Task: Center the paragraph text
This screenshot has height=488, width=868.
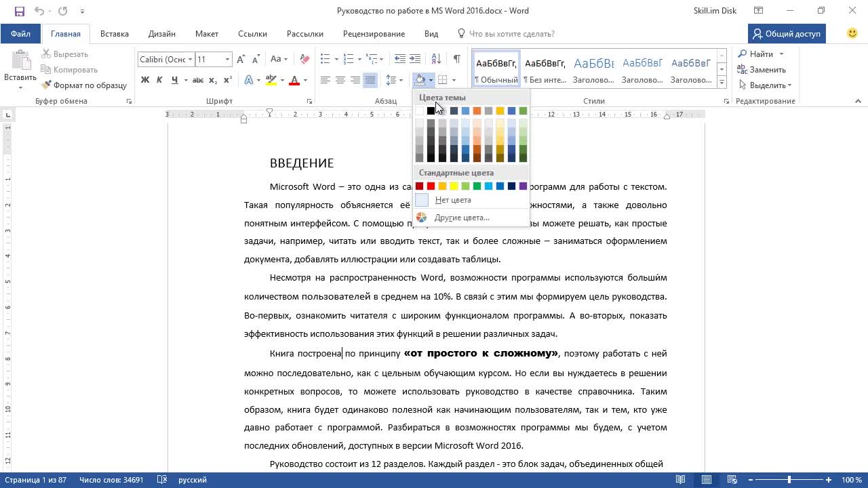Action: [340, 80]
